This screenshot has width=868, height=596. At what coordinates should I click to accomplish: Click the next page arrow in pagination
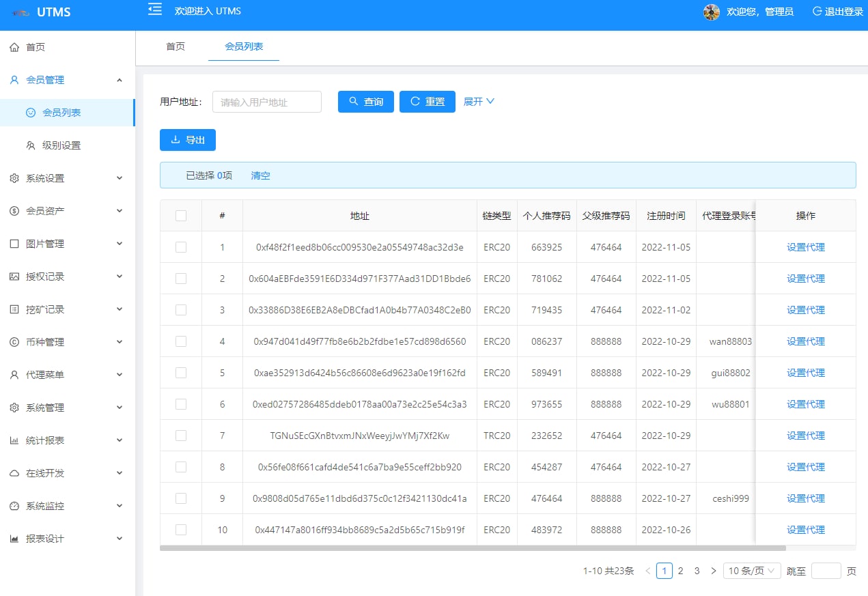pyautogui.click(x=714, y=571)
